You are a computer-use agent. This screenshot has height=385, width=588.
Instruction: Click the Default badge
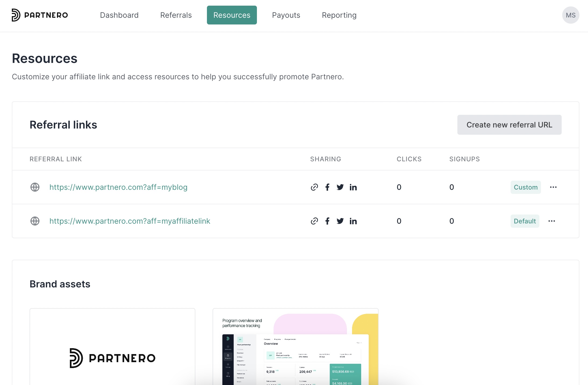point(525,221)
